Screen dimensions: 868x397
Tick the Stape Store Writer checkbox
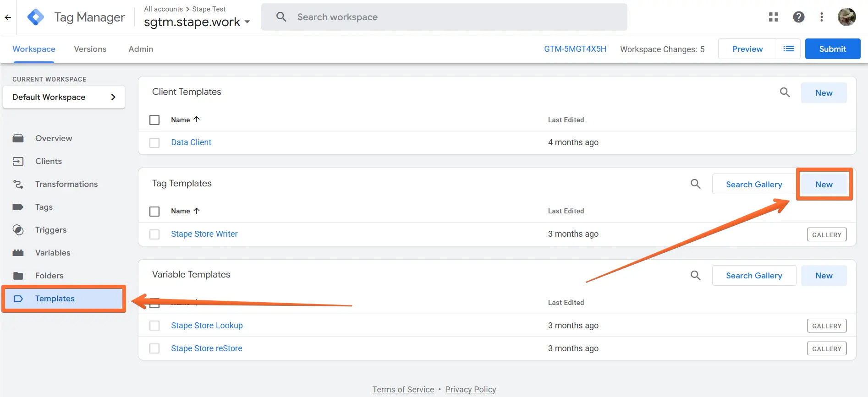(x=154, y=234)
